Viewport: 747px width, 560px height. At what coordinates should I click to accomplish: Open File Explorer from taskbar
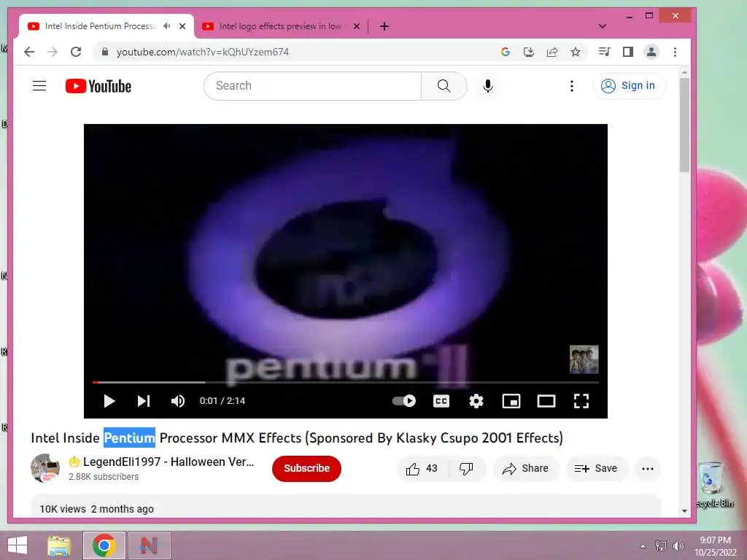(59, 545)
